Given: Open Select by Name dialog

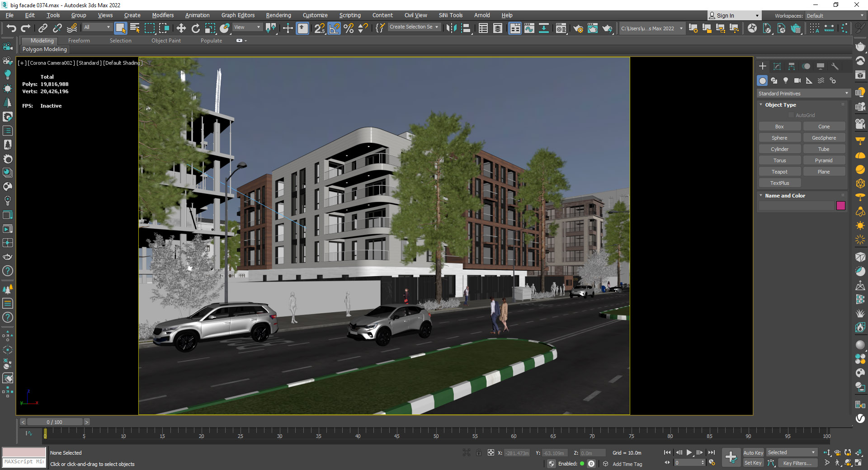Looking at the screenshot, I should click(x=135, y=28).
